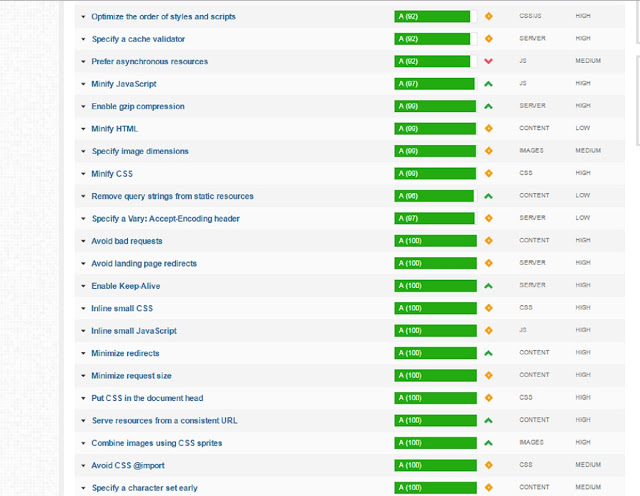Open the Specify a Vary: Accept-Encoding header link
This screenshot has height=496, width=640.
pyautogui.click(x=165, y=219)
